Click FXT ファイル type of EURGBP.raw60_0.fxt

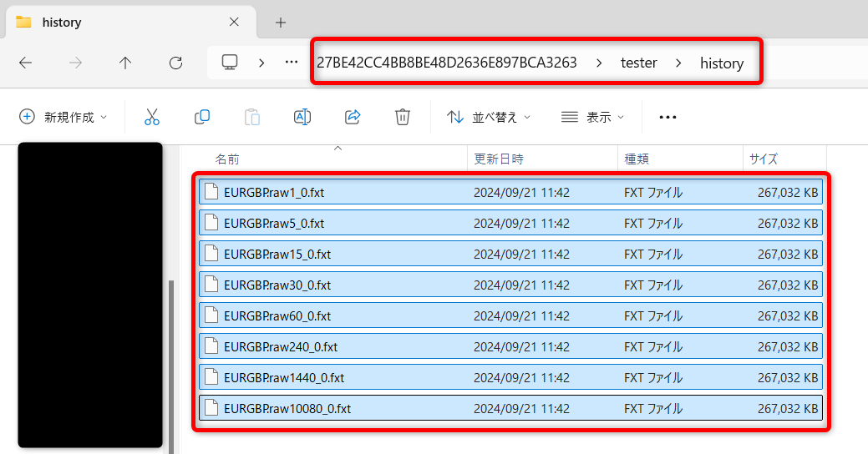point(653,315)
